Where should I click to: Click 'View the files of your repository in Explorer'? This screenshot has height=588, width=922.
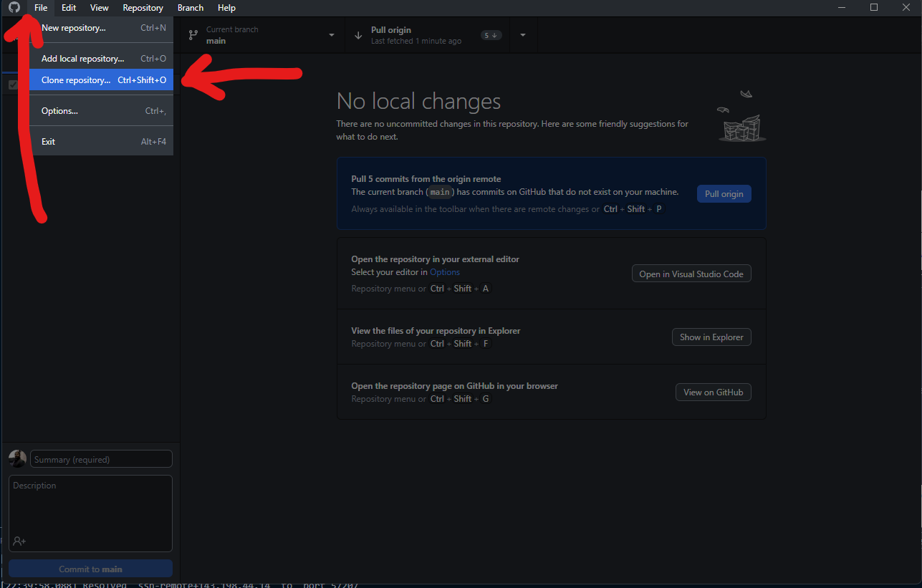coord(436,331)
